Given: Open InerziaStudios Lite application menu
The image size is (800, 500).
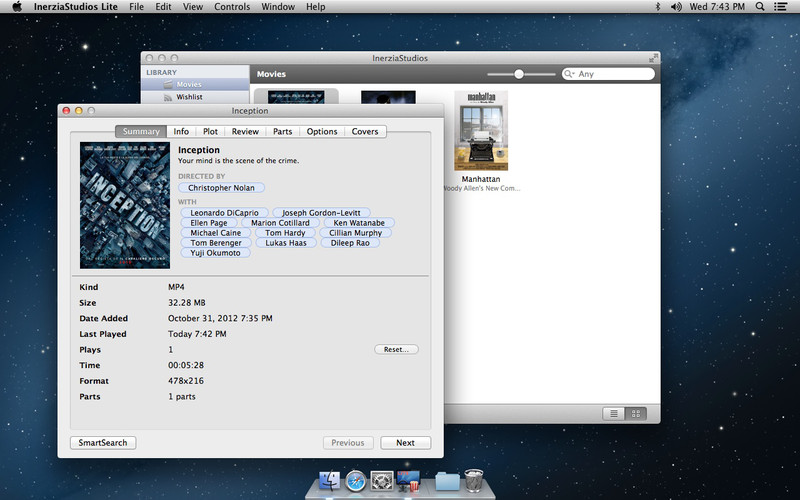Looking at the screenshot, I should (76, 7).
